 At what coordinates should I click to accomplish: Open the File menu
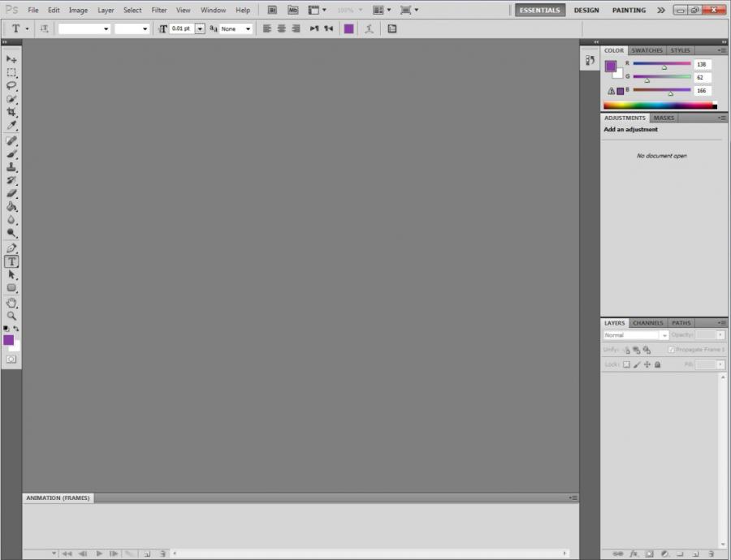(x=33, y=10)
